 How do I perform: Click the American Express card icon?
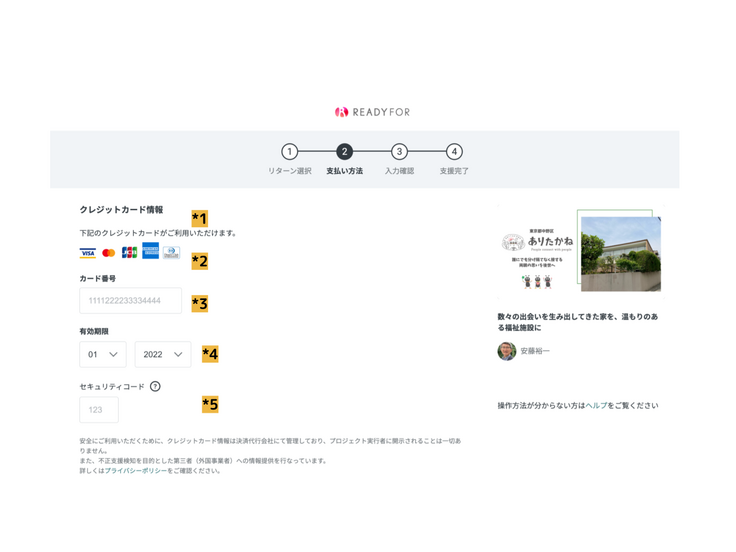pyautogui.click(x=150, y=252)
